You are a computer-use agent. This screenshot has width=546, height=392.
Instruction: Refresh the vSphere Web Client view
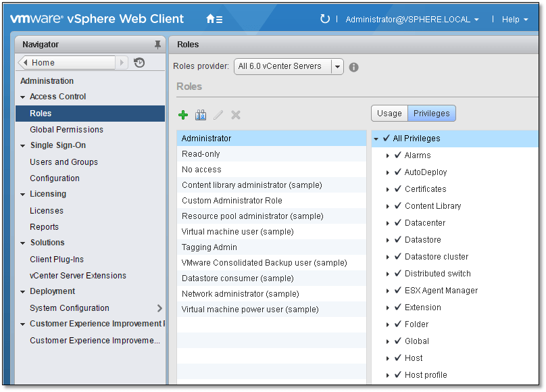pyautogui.click(x=324, y=19)
